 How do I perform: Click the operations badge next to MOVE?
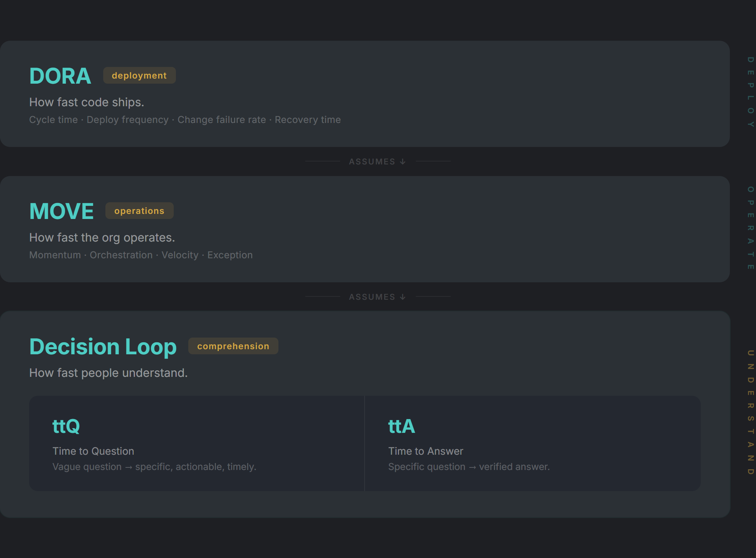tap(139, 211)
